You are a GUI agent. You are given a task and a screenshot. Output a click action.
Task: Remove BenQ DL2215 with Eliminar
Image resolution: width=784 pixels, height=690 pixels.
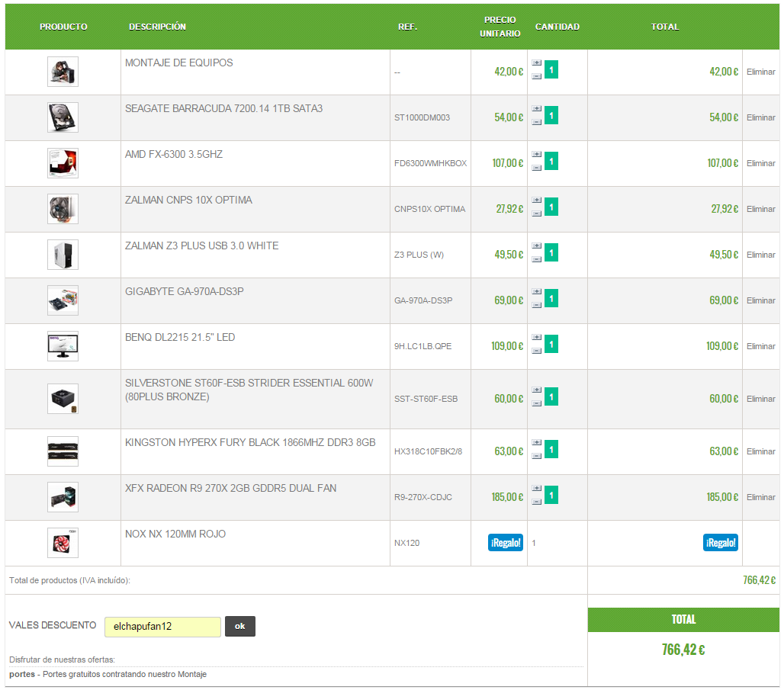coord(760,346)
